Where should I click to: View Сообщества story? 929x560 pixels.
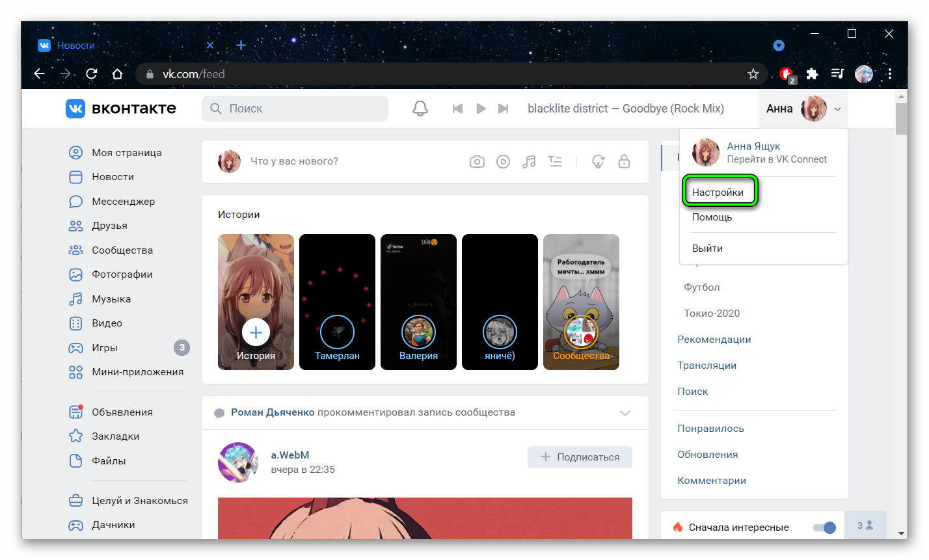pos(581,302)
